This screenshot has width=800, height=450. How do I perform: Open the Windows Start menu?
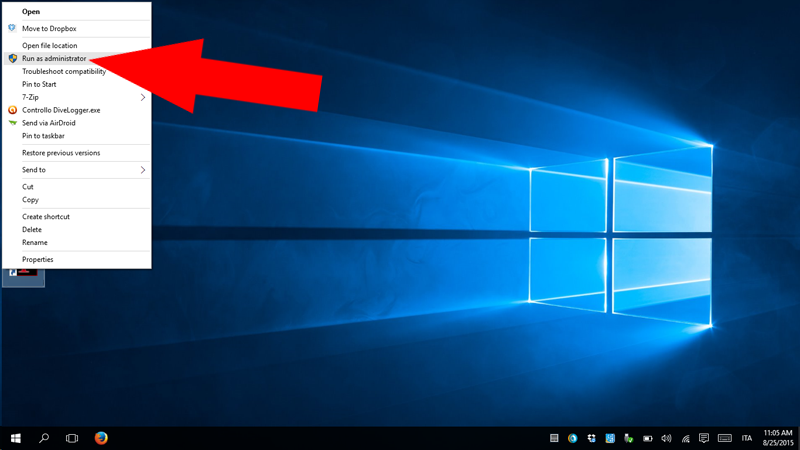tap(16, 438)
